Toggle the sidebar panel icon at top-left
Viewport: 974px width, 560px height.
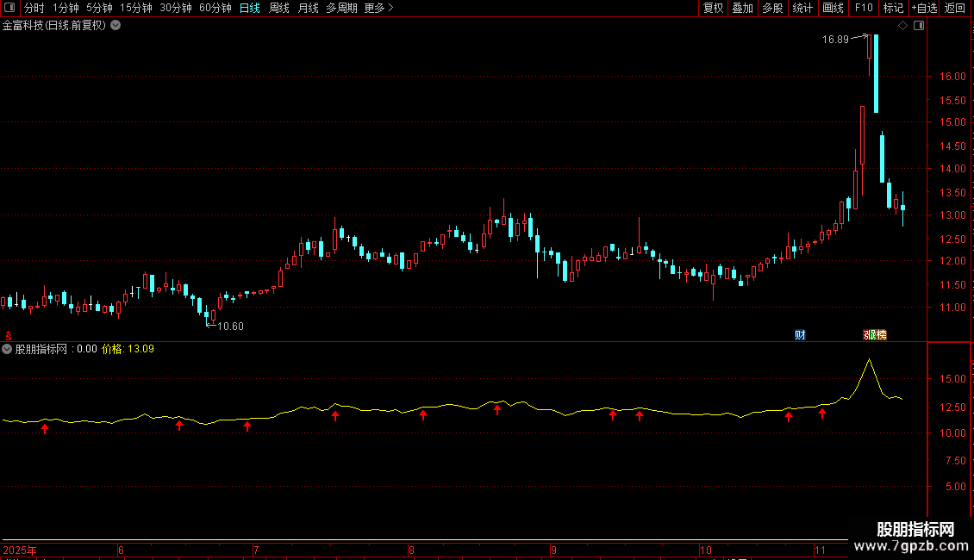click(9, 8)
